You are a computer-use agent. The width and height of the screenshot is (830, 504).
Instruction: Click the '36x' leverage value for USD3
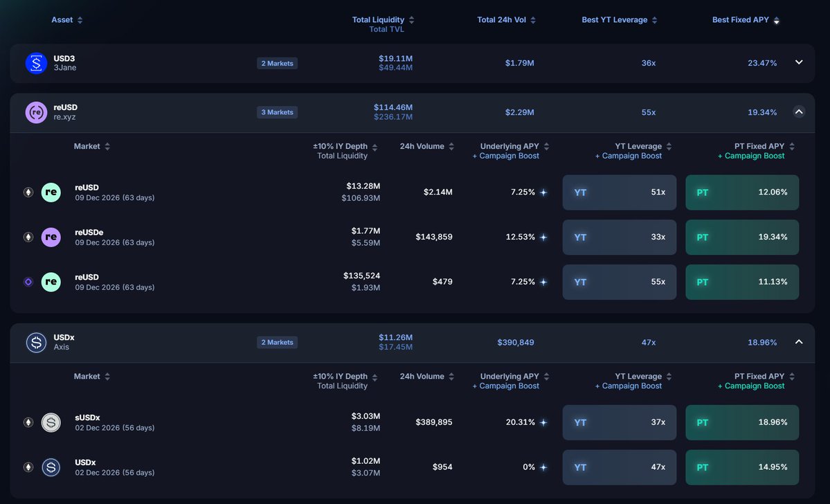pos(649,63)
